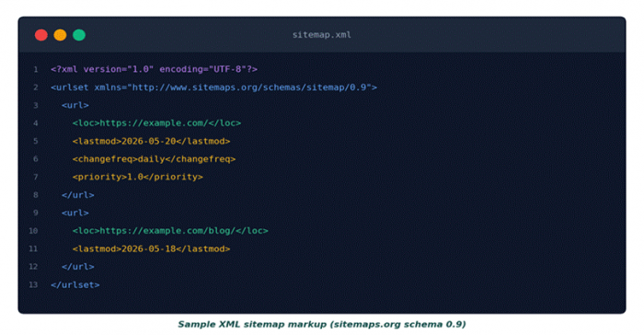Click the sitemap.xml window title
The height and width of the screenshot is (335, 644).
pyautogui.click(x=322, y=35)
